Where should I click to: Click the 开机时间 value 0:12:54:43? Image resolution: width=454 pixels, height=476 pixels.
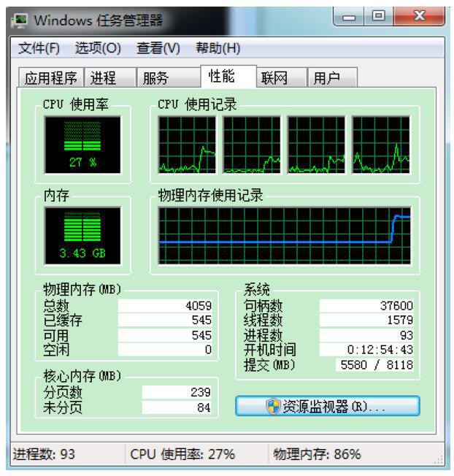point(366,350)
